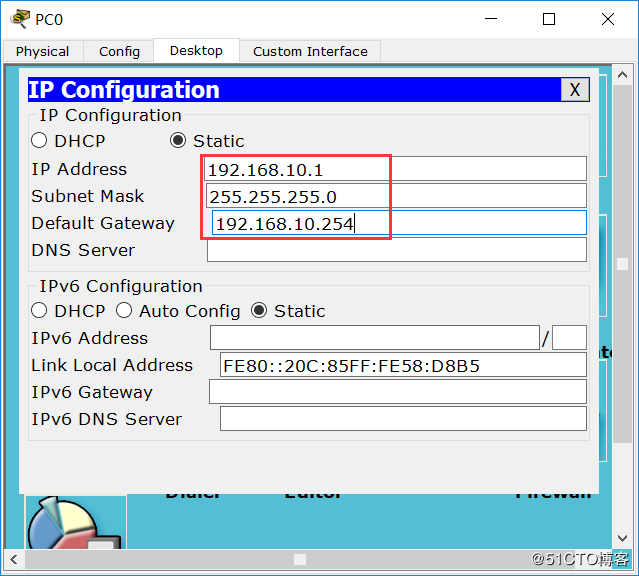Switch to the Config tab
This screenshot has width=639, height=576.
pos(119,51)
